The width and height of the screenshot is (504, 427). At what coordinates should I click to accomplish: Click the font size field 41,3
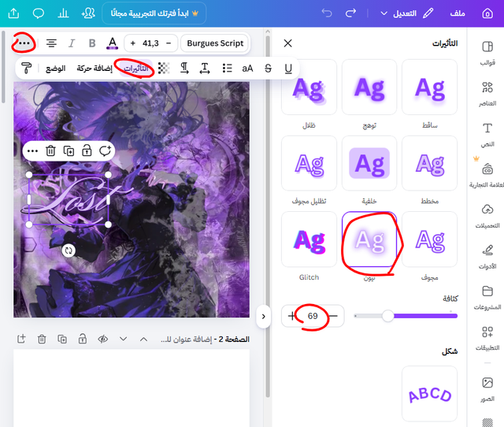tap(150, 43)
